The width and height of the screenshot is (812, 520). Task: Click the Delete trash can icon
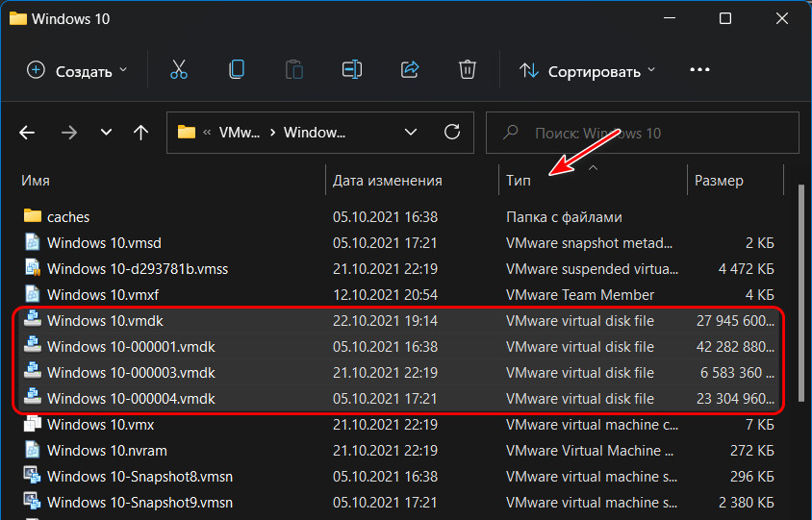pos(468,70)
